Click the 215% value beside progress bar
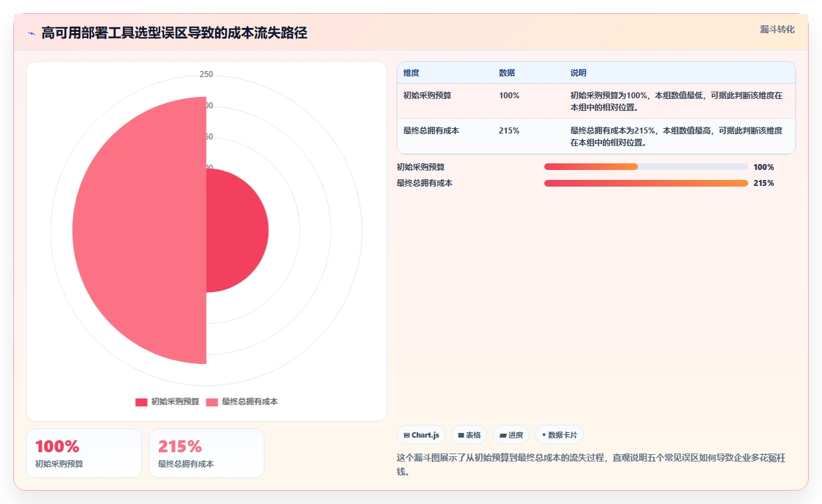Screen dimensions: 822x504 (x=764, y=183)
